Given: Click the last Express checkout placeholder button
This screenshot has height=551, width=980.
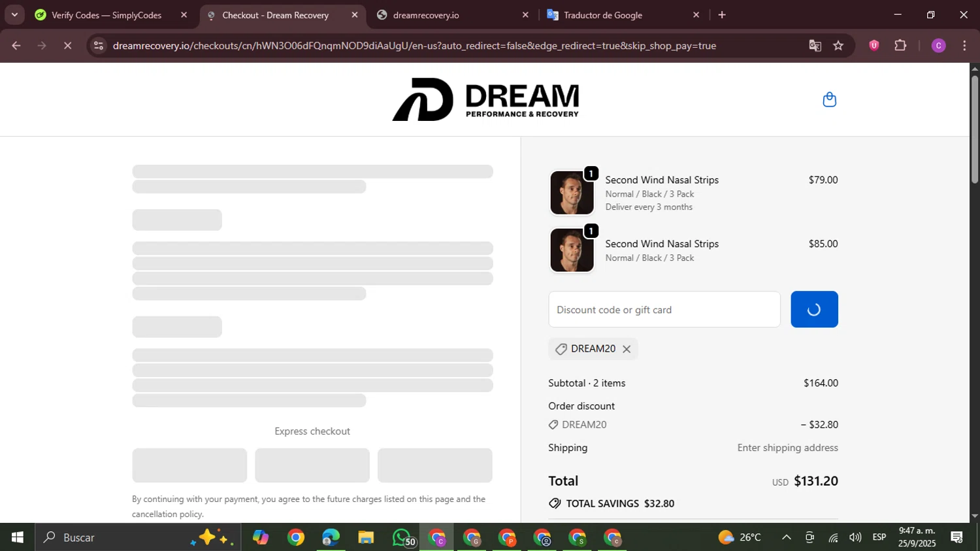Looking at the screenshot, I should point(435,465).
